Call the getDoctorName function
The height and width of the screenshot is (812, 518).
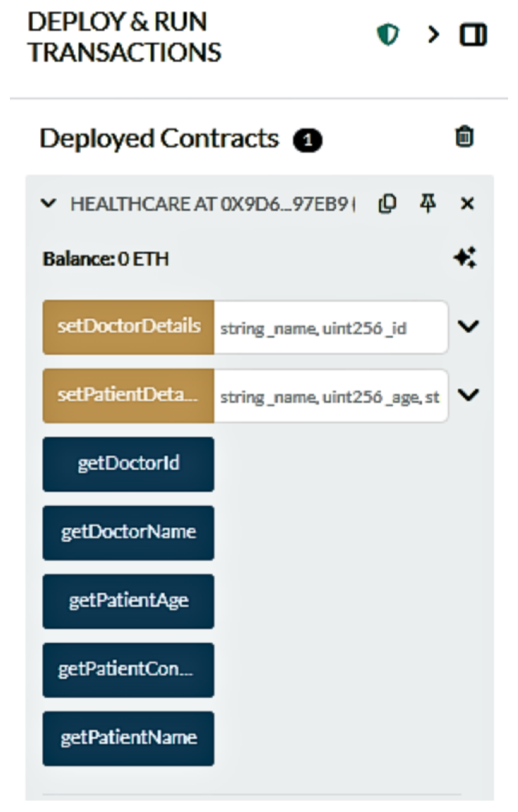pyautogui.click(x=129, y=533)
